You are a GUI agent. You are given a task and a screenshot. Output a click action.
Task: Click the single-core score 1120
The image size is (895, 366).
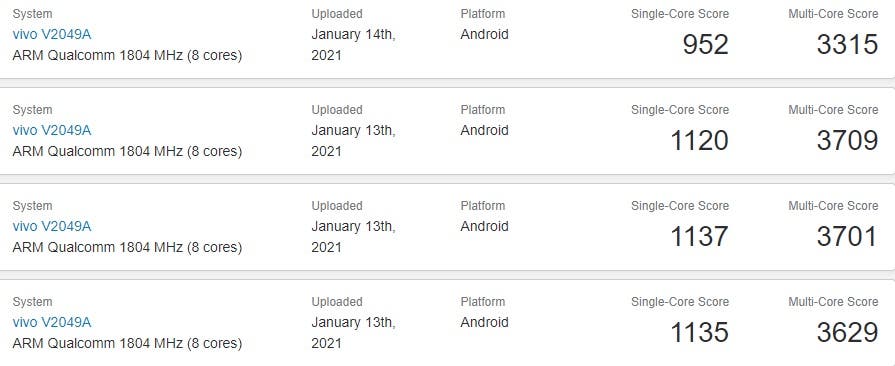(x=699, y=140)
